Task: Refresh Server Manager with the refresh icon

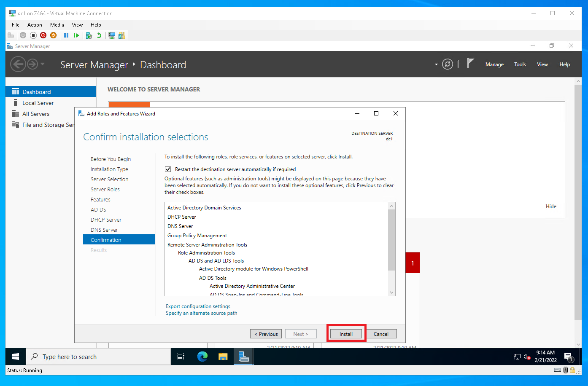Action: tap(448, 64)
